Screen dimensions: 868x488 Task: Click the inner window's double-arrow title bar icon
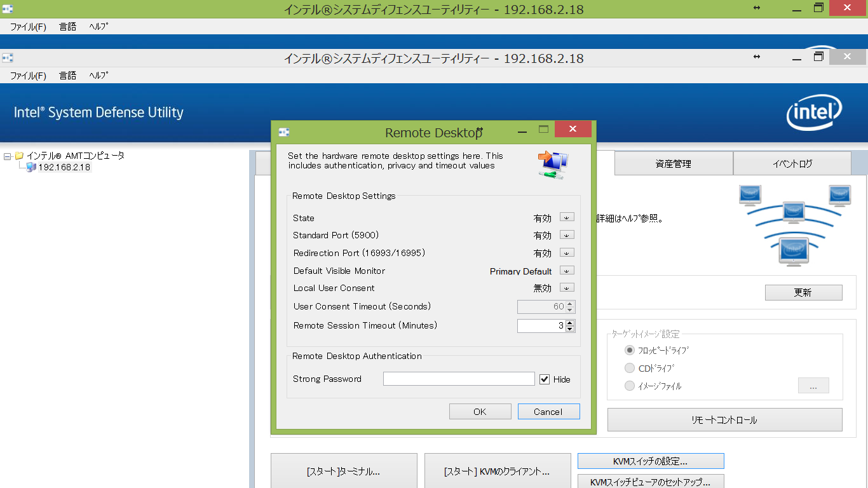point(757,57)
